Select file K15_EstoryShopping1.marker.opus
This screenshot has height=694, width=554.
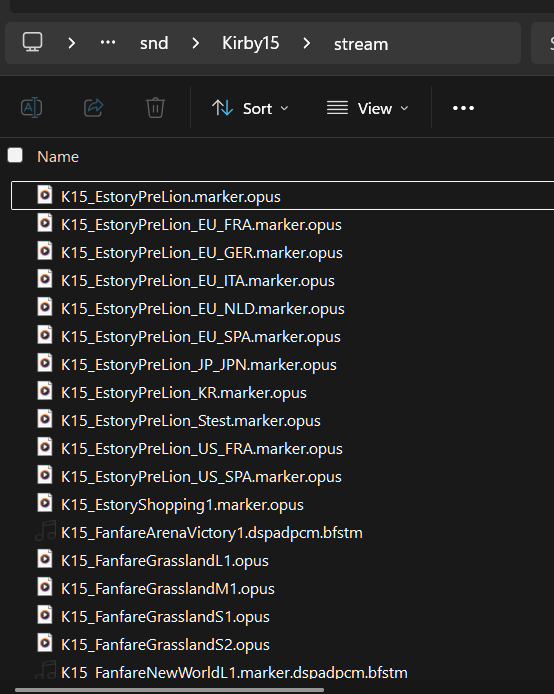click(x=182, y=505)
